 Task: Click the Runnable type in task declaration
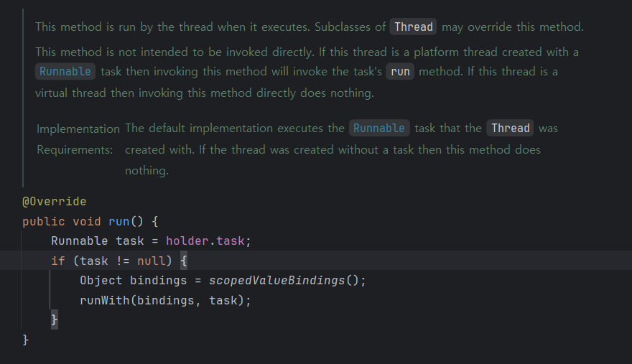(80, 241)
